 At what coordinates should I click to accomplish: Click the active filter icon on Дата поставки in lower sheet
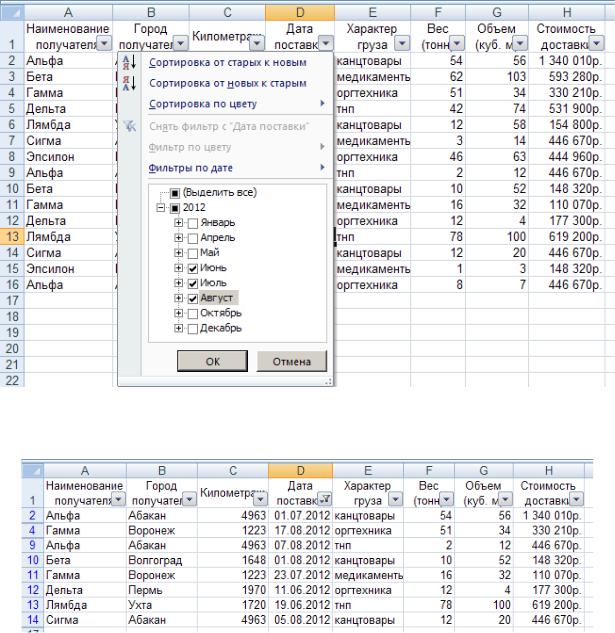coord(325,499)
